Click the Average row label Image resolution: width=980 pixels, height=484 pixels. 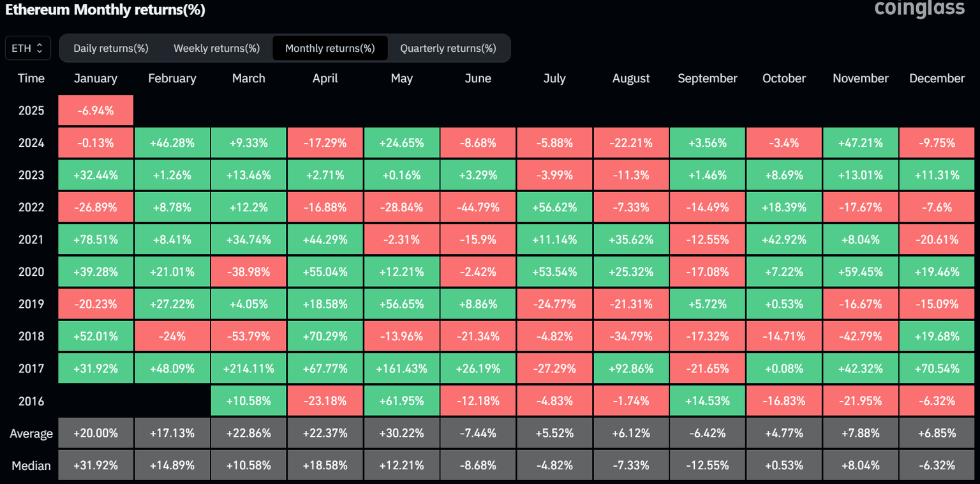point(31,434)
